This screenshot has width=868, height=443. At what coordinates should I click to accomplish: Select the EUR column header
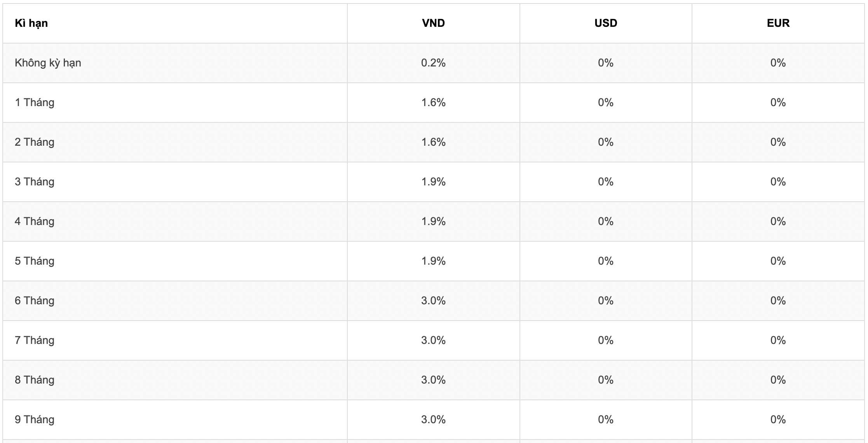coord(778,23)
